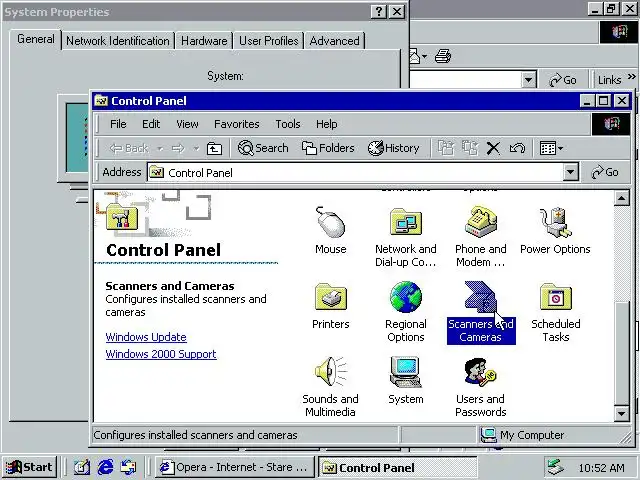Expand the Control Panel address dropdown
The width and height of the screenshot is (640, 480).
571,172
